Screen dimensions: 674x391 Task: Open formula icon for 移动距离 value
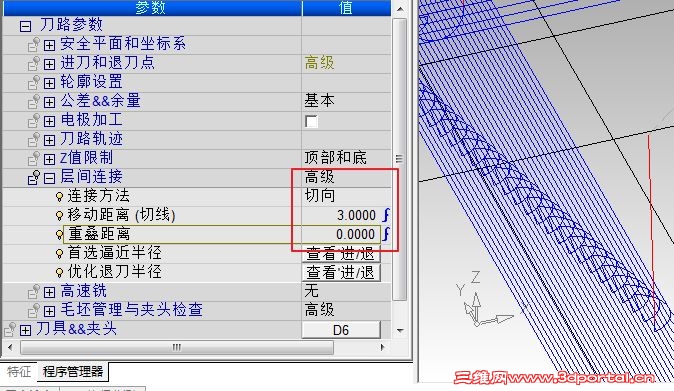coord(386,215)
